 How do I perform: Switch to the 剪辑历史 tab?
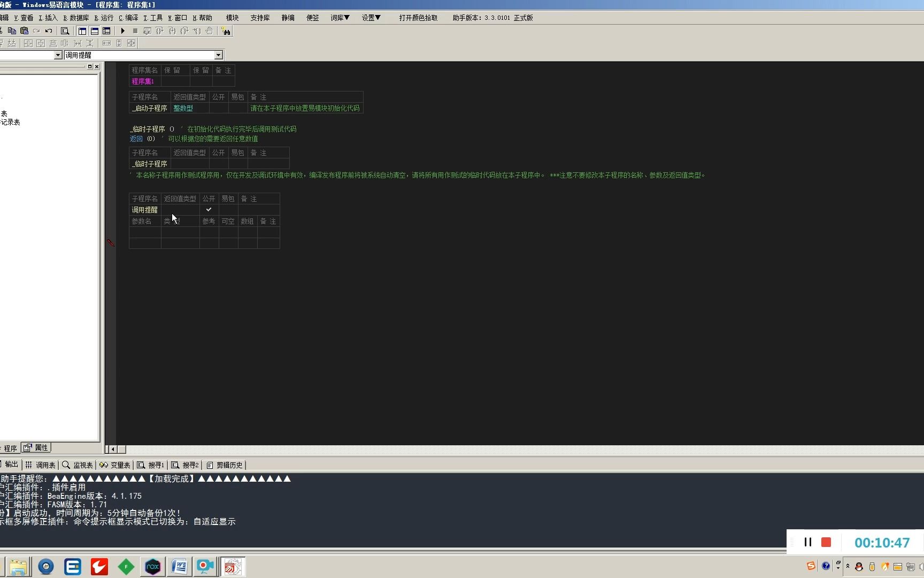pyautogui.click(x=225, y=465)
